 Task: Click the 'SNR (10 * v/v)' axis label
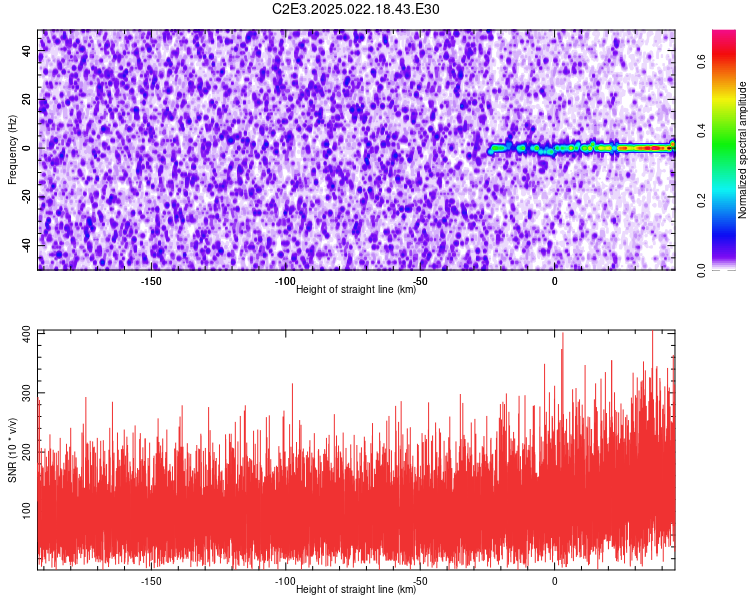12,450
